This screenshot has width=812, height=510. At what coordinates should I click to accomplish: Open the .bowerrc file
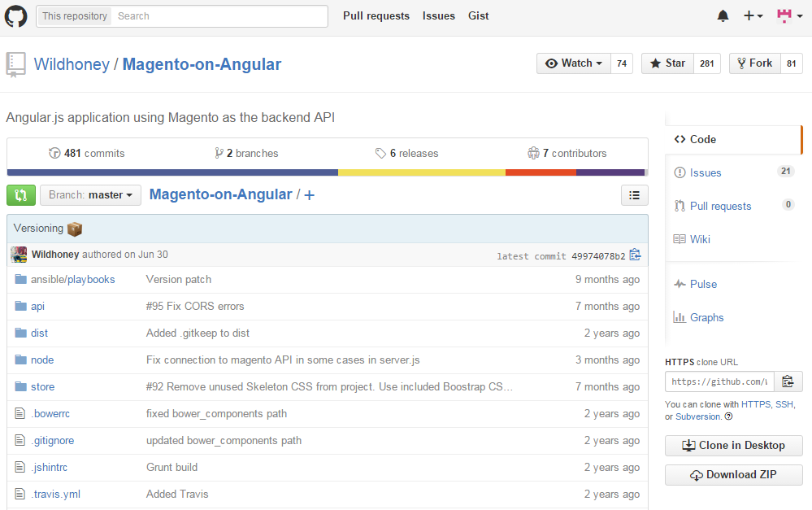pyautogui.click(x=50, y=413)
